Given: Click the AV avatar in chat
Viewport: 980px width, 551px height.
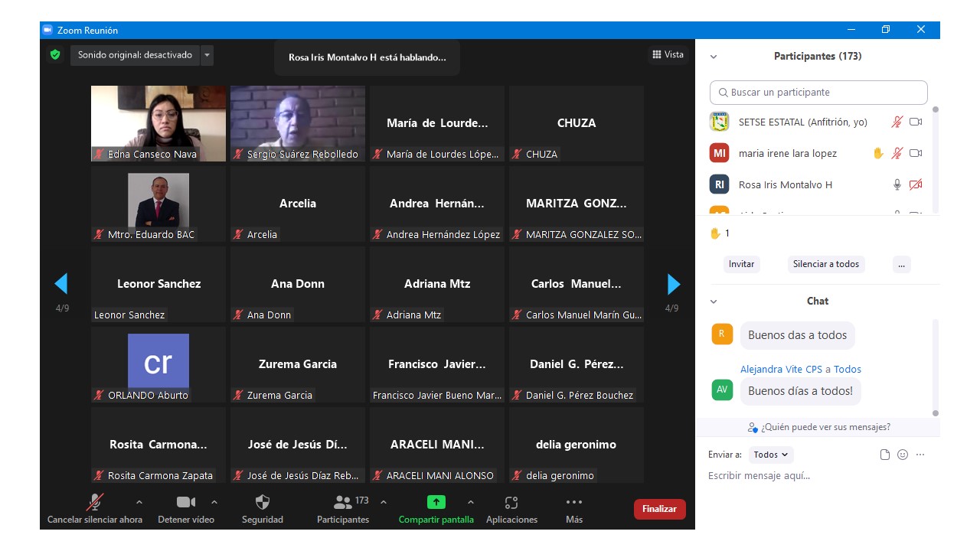Looking at the screenshot, I should 722,390.
